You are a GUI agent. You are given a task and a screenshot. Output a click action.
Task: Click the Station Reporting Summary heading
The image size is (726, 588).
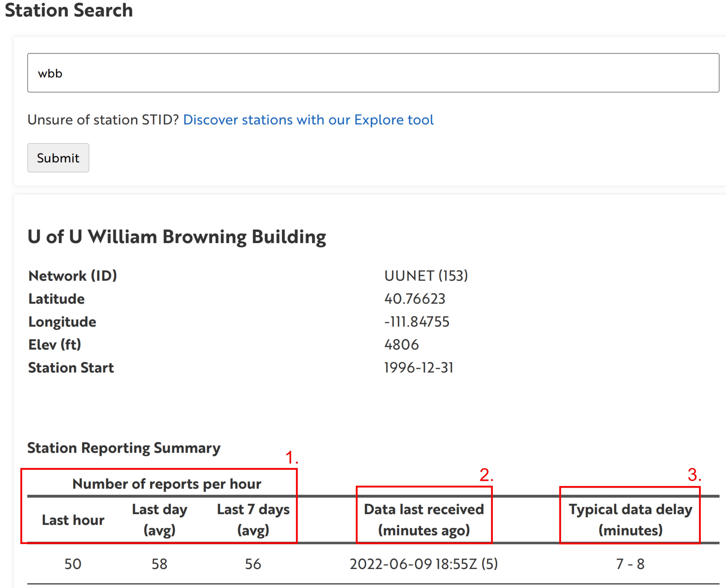pos(124,448)
